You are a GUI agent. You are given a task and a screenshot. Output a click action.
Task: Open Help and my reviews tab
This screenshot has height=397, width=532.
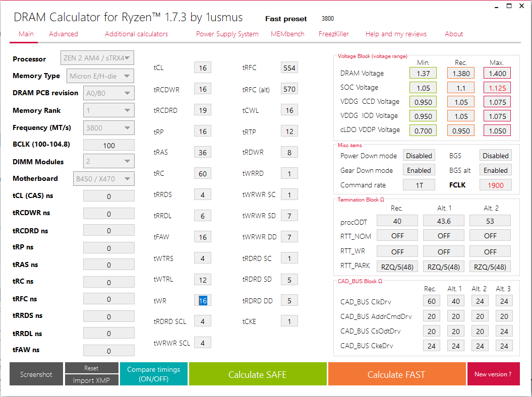396,34
